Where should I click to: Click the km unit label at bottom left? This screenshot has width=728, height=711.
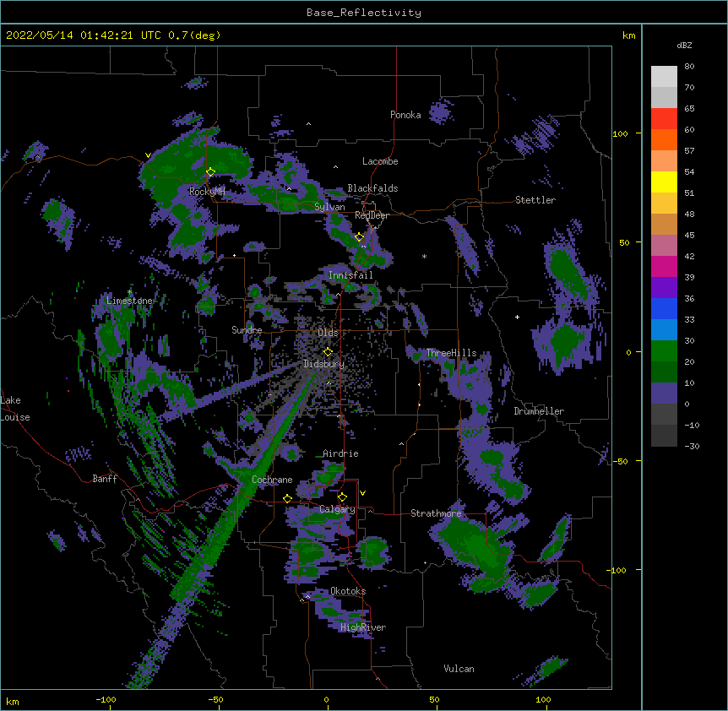(12, 702)
